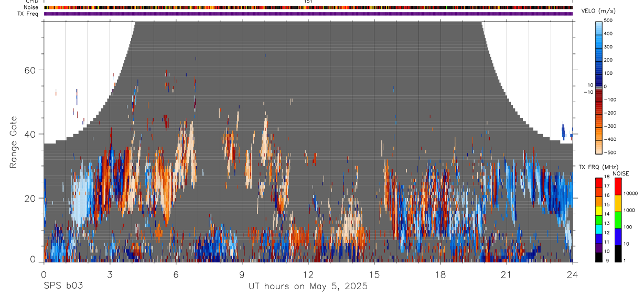Click the velocity color bar near +400 m/s

[x=599, y=34]
